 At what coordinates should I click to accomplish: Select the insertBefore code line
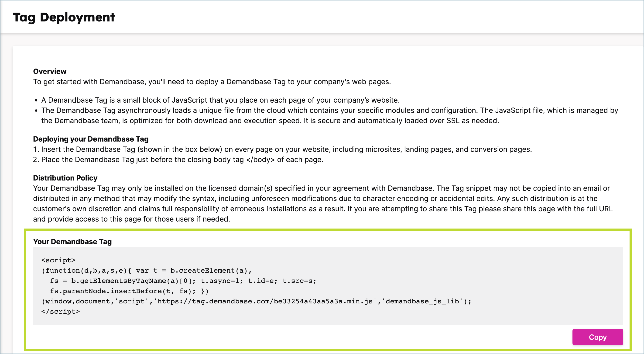129,291
